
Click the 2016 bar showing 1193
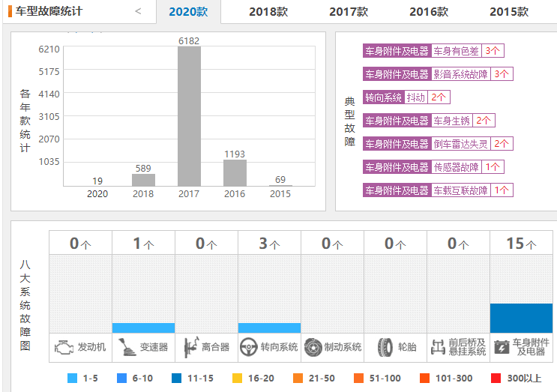(x=235, y=173)
